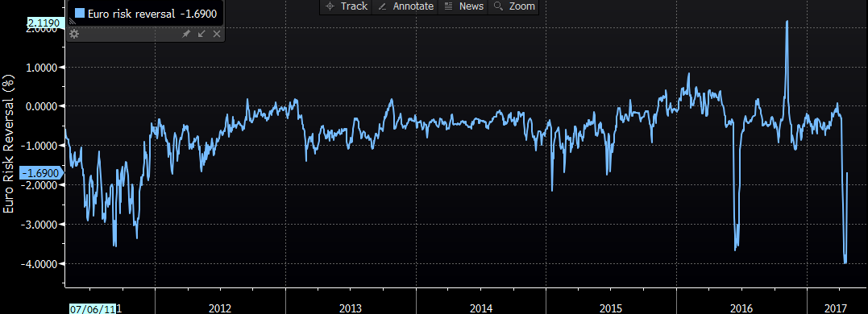Click the 2012 axis label
This screenshot has width=868, height=314.
220,308
